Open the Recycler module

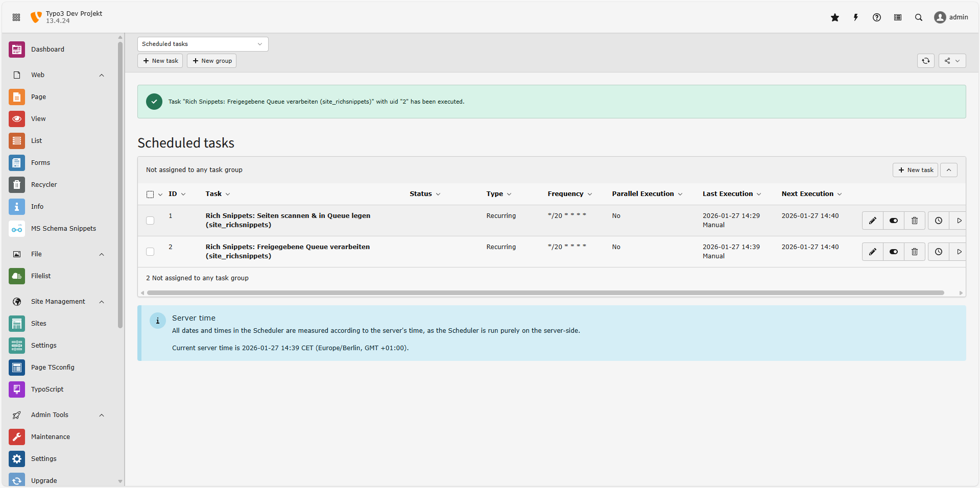coord(44,184)
